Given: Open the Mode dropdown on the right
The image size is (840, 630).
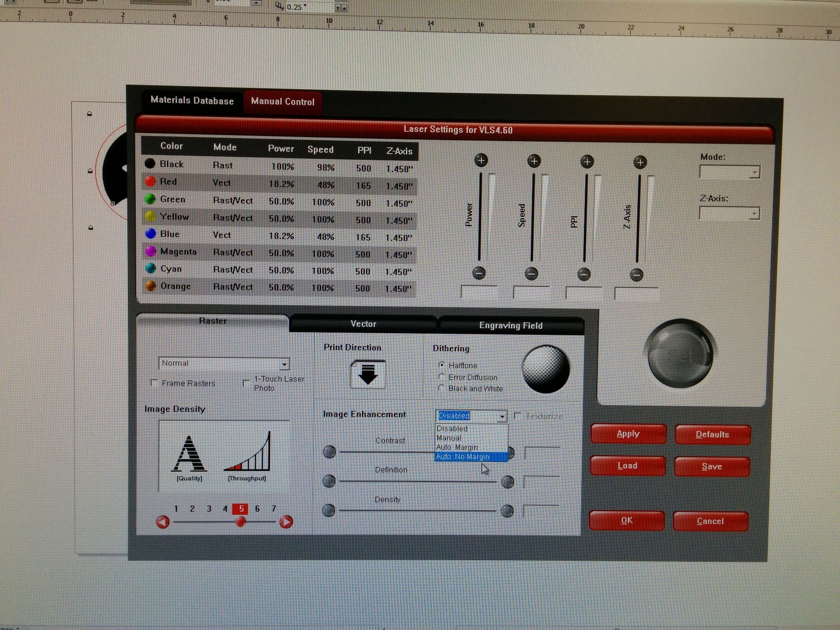Looking at the screenshot, I should [754, 173].
